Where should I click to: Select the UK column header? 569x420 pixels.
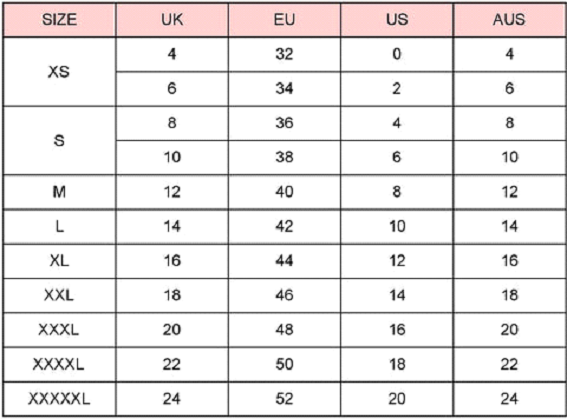172,20
